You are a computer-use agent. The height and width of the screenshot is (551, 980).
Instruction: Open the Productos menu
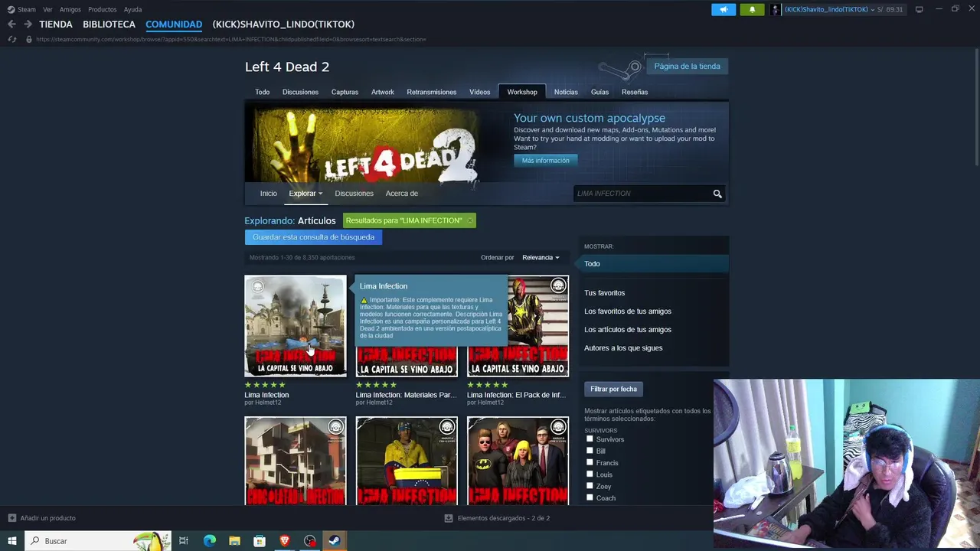(103, 9)
